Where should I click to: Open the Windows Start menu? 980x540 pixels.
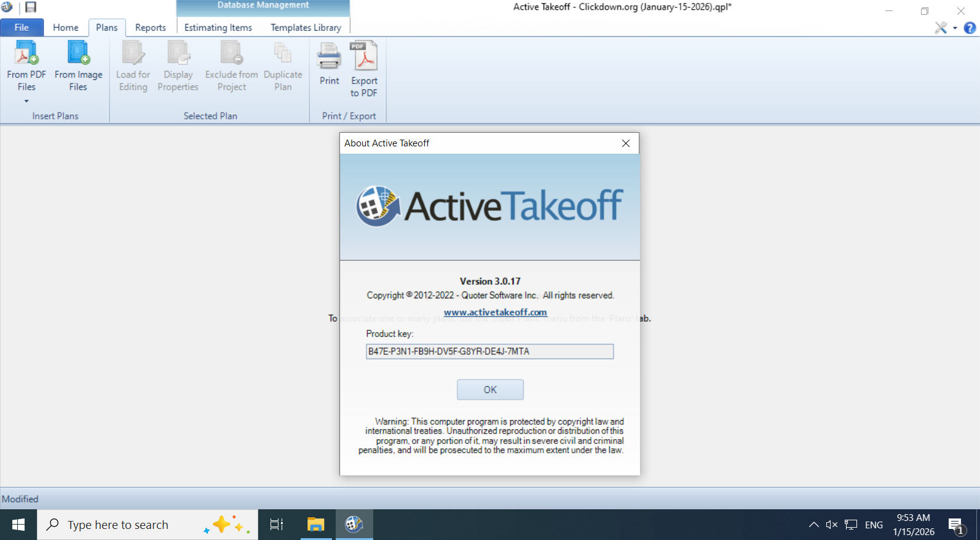click(x=18, y=525)
